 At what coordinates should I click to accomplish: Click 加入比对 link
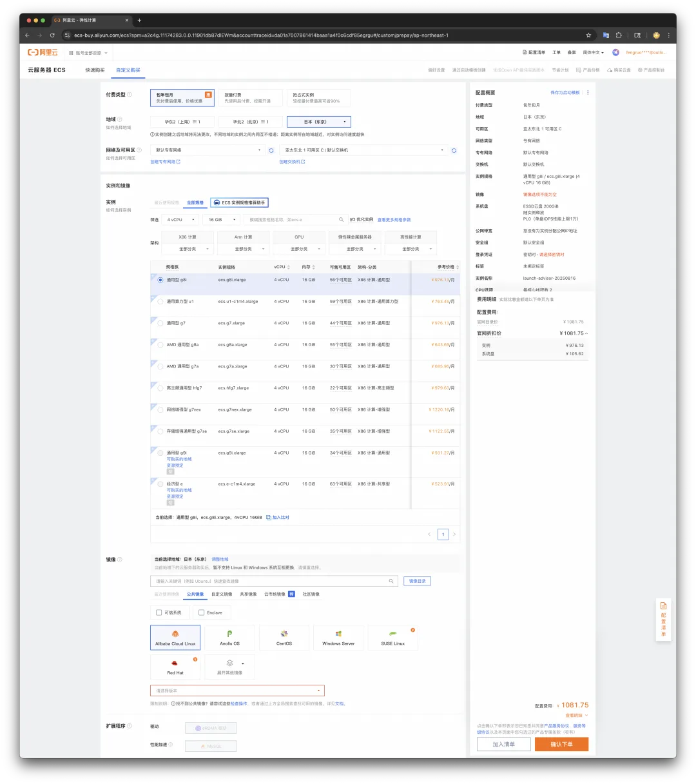(278, 517)
